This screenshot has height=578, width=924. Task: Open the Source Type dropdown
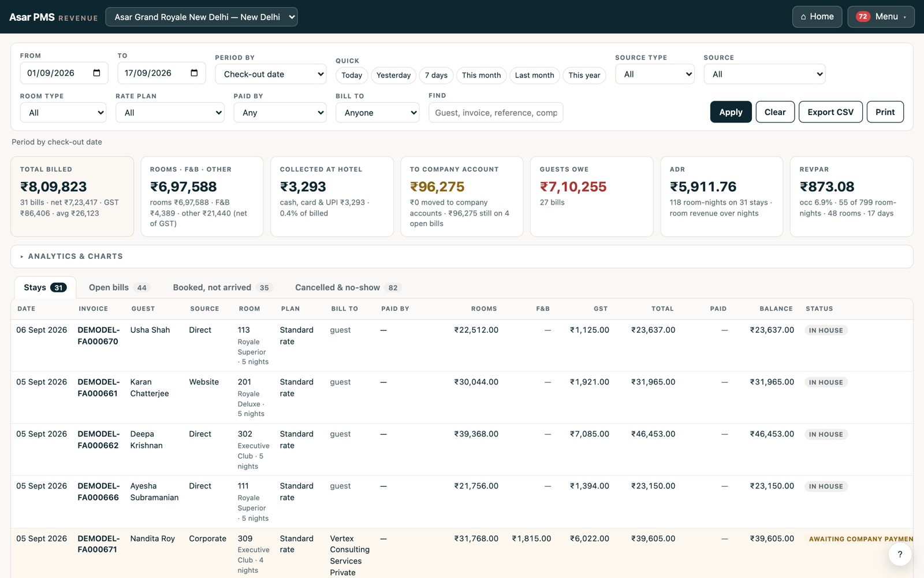[x=655, y=74]
